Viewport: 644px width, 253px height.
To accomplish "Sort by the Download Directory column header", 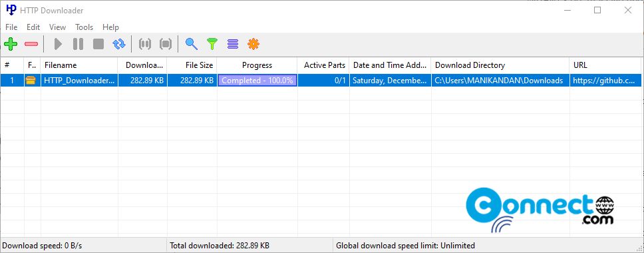I will [x=500, y=65].
